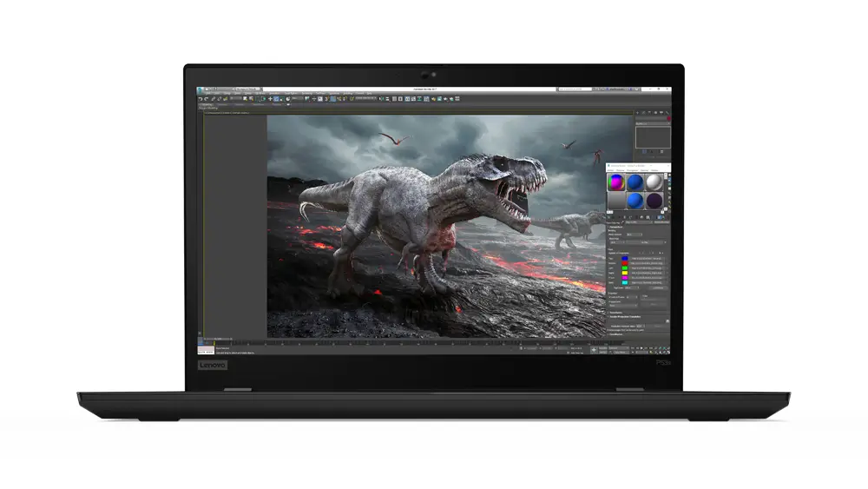Select the Modeling ribbon tab
This screenshot has width=868, height=489.
pyautogui.click(x=207, y=104)
